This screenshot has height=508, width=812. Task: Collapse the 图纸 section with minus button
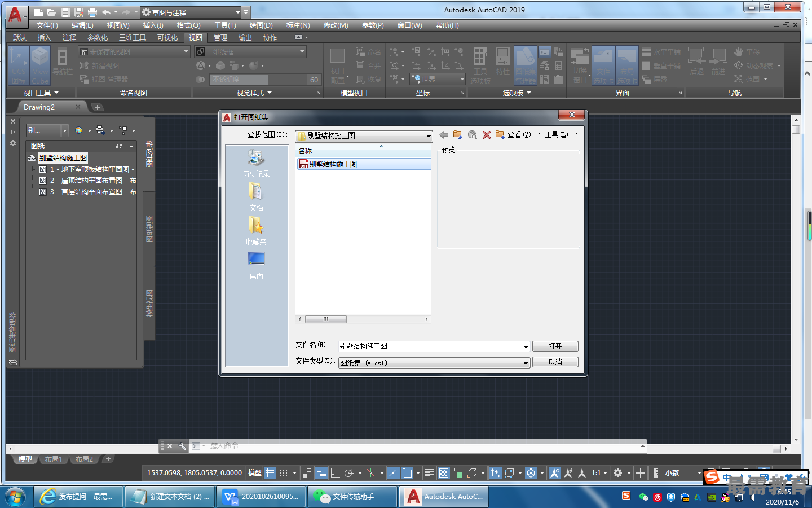pos(131,146)
